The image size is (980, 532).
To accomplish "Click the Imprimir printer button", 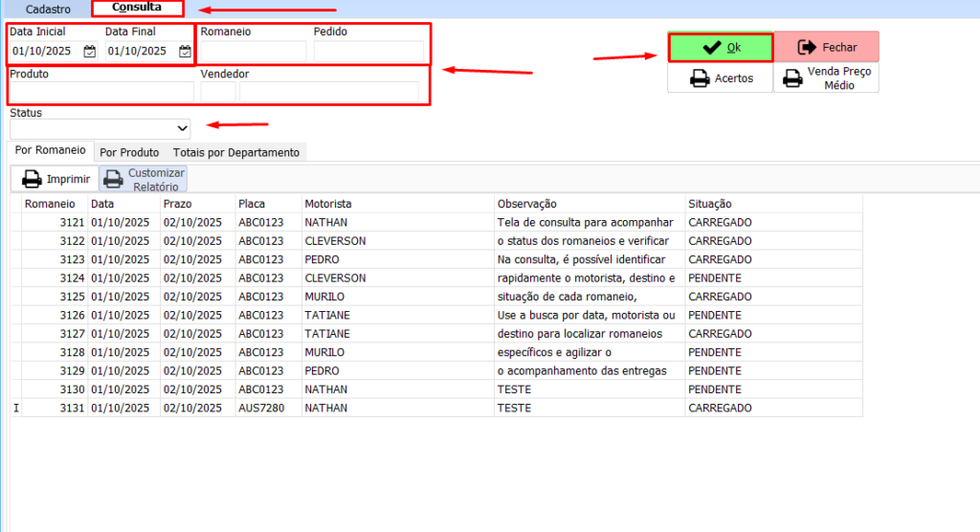I will tap(56, 179).
